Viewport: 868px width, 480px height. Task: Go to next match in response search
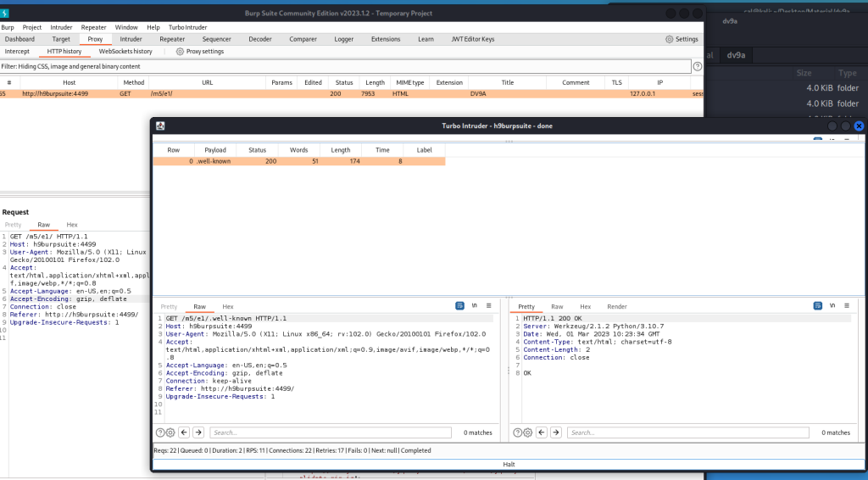(556, 433)
